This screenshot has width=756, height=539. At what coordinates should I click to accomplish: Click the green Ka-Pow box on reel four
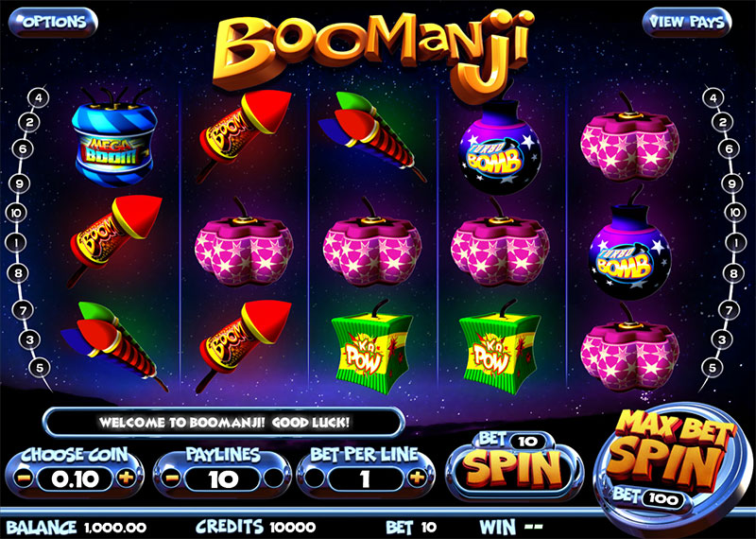[500, 347]
